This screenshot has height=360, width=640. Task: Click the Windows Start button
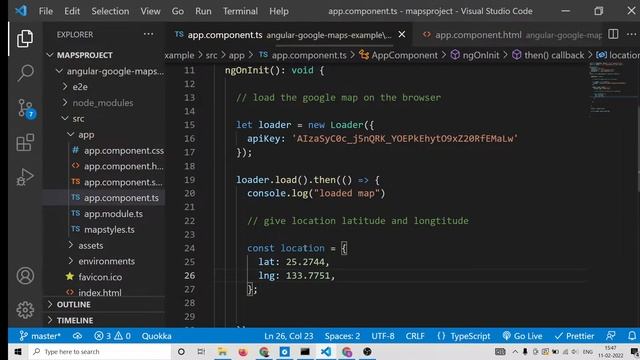coord(18,351)
